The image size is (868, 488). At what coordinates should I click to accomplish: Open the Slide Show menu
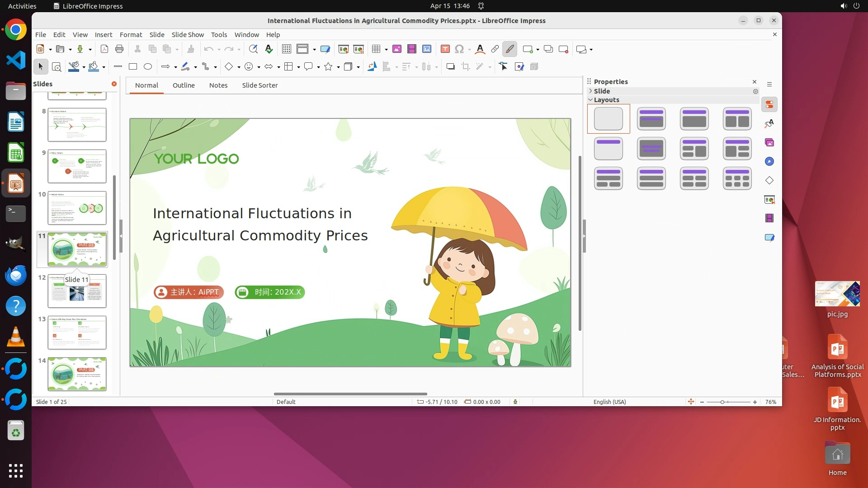[188, 35]
